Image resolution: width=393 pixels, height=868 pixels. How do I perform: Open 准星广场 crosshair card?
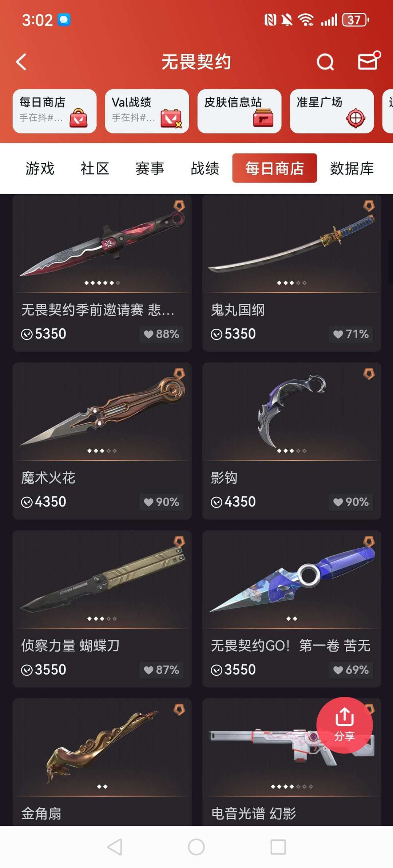pyautogui.click(x=332, y=111)
